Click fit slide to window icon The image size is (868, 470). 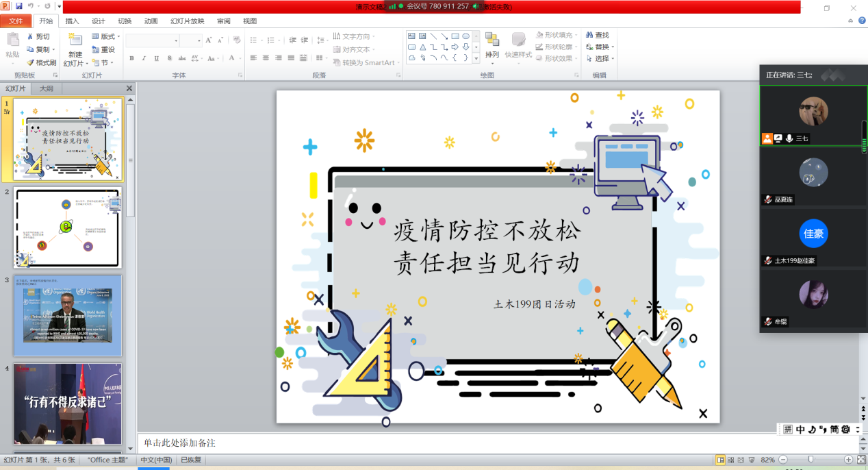(x=860, y=460)
